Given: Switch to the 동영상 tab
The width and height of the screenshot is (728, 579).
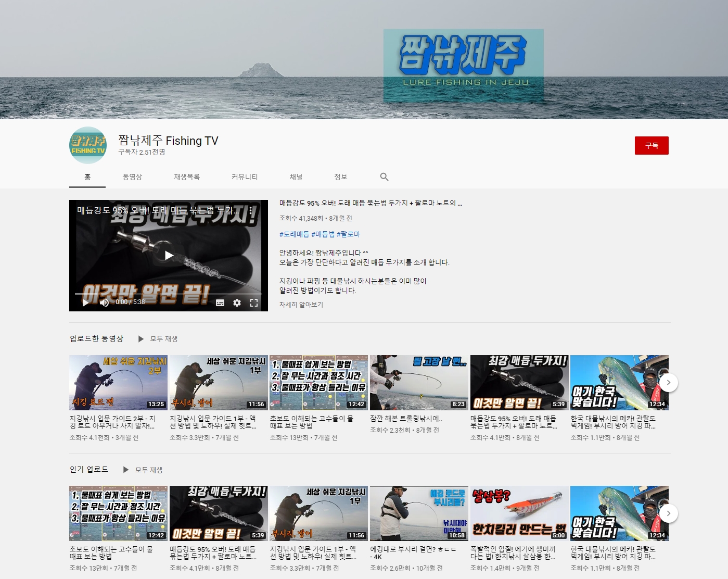Looking at the screenshot, I should point(131,177).
